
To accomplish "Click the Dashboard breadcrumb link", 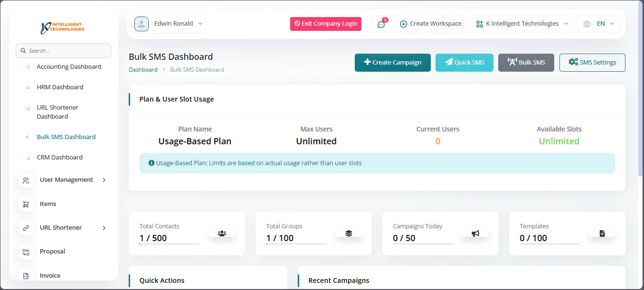I will [x=143, y=70].
